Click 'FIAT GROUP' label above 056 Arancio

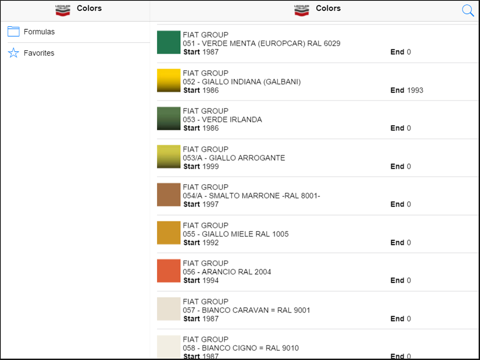pyautogui.click(x=205, y=263)
